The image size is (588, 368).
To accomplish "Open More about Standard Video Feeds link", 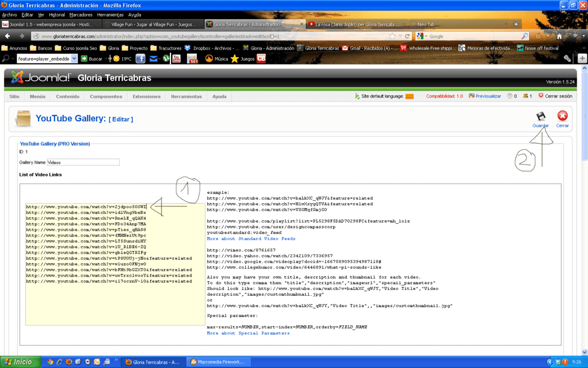I will click(x=251, y=239).
